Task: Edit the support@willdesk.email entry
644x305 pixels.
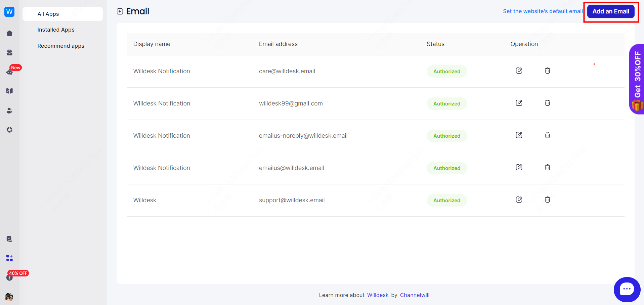Action: click(519, 200)
